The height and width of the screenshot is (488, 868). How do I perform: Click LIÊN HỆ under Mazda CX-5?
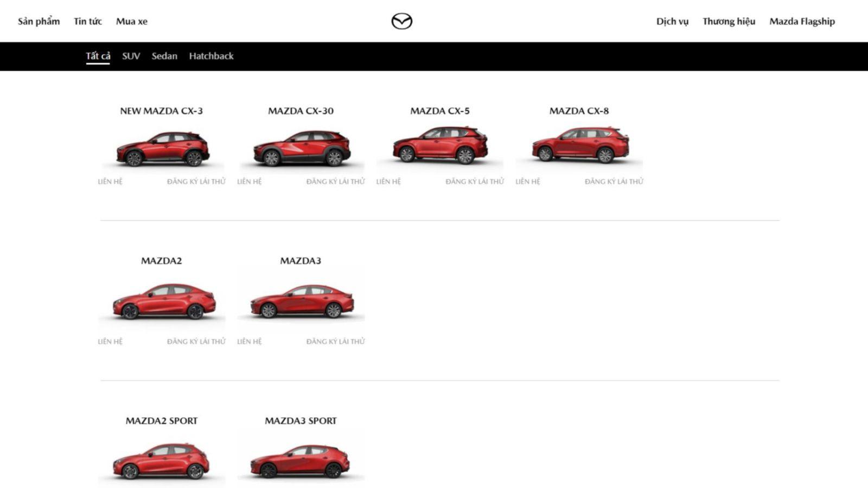coord(390,181)
